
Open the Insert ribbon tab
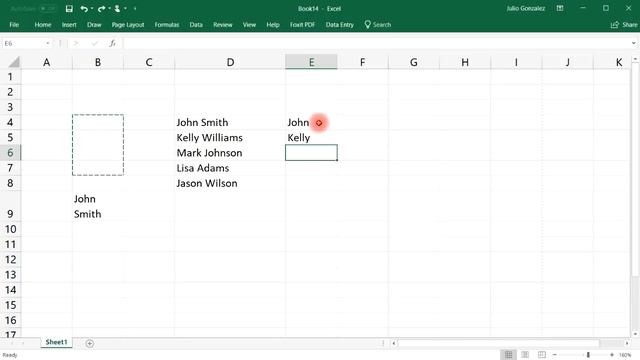pyautogui.click(x=69, y=24)
